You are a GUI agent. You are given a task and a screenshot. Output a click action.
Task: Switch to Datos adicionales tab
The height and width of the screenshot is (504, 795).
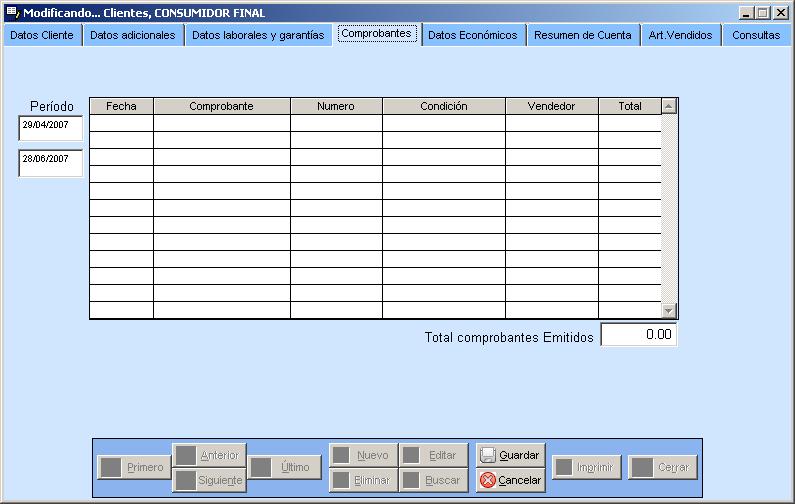point(132,35)
